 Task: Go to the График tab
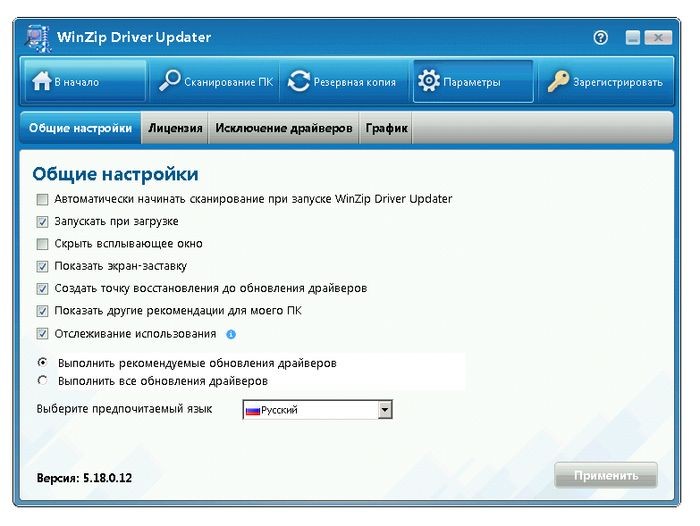coord(385,128)
